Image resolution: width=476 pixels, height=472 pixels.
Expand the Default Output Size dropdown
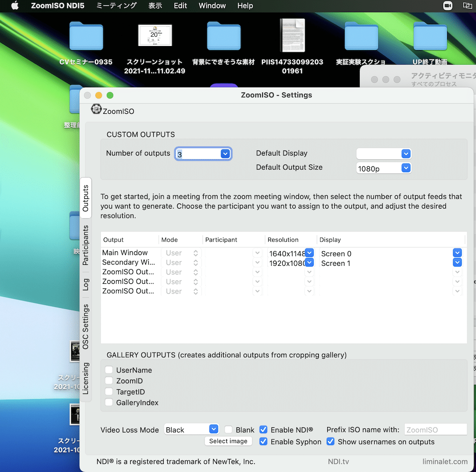[406, 168]
